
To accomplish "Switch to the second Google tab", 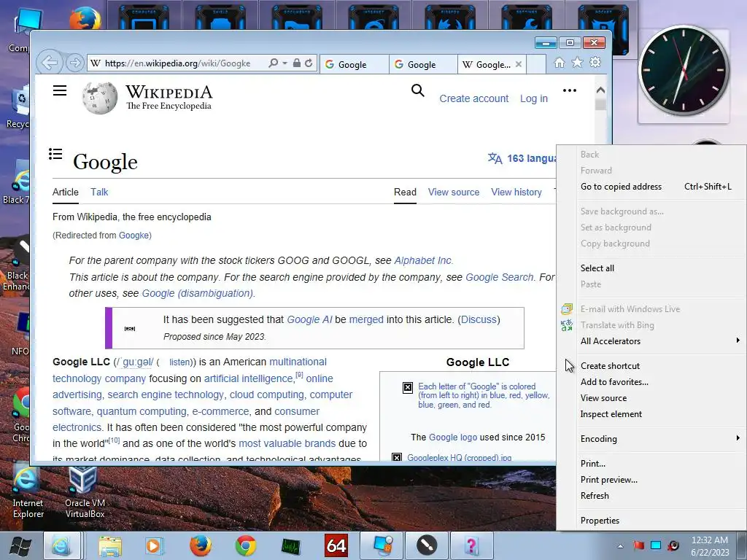I will point(424,64).
